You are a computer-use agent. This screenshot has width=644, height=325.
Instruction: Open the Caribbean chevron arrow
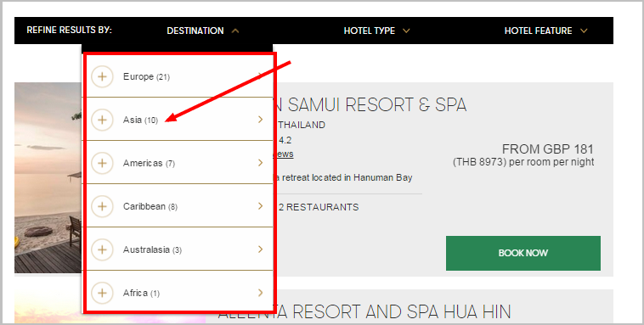coord(260,206)
